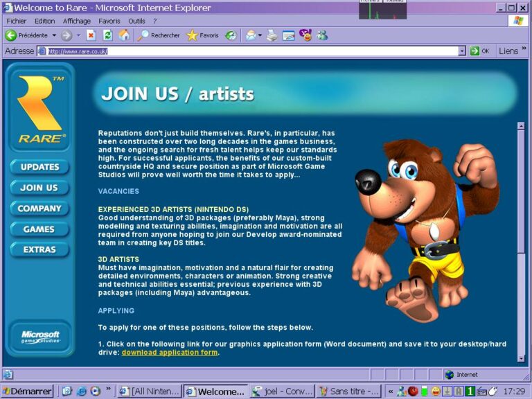Screen dimensions: 532x399
Task: Click the GAMES navigation button
Action: tap(39, 229)
